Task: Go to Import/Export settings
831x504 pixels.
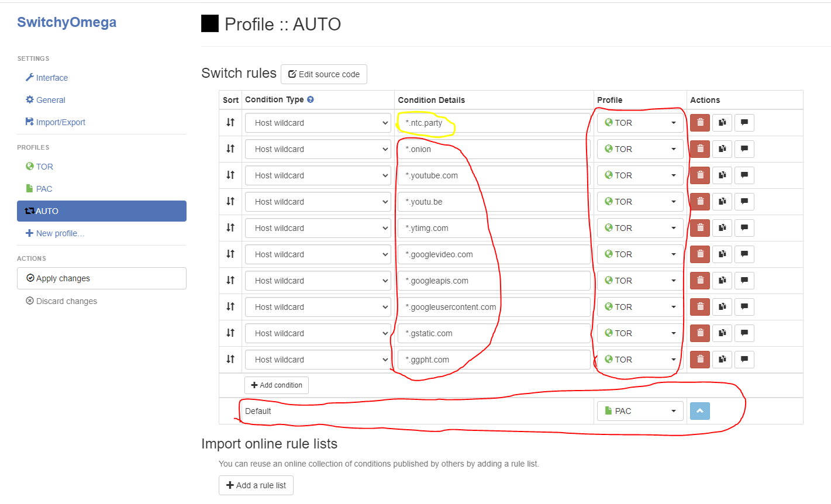Action: tap(60, 122)
